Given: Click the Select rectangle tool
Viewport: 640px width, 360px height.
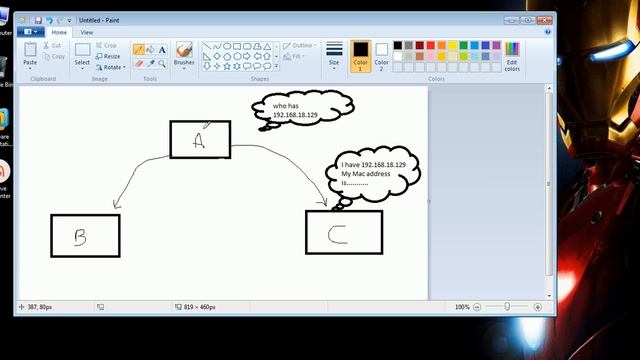Looking at the screenshot, I should [x=82, y=50].
